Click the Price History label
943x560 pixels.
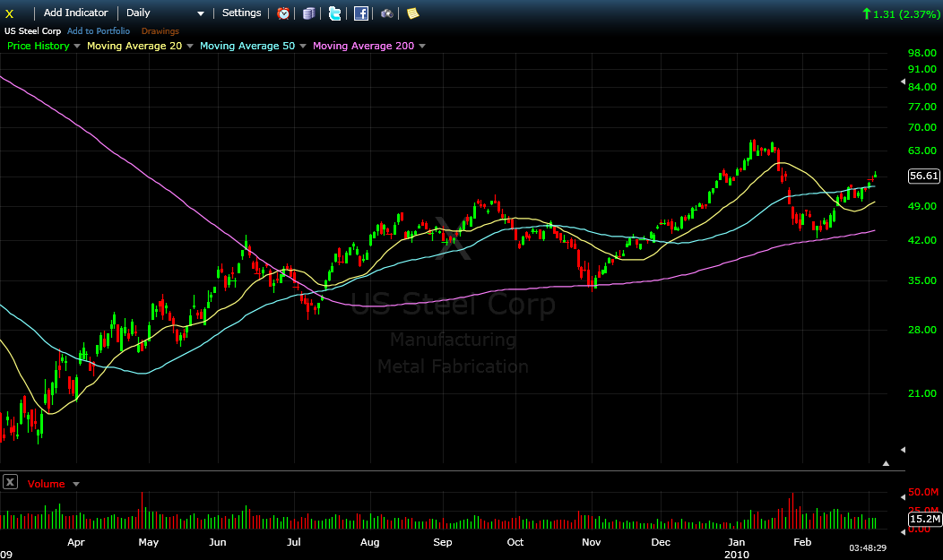[38, 46]
